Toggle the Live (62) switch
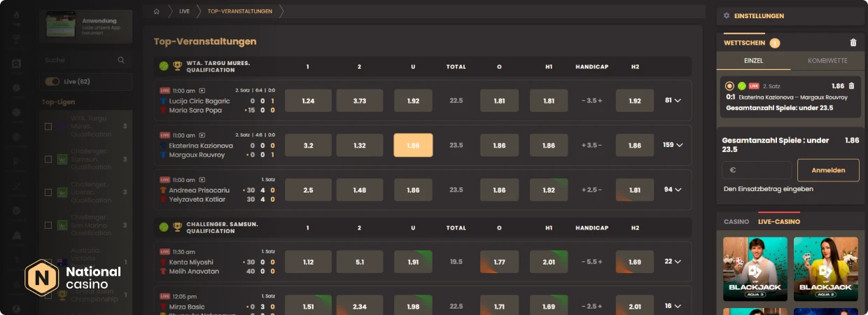This screenshot has width=868, height=315. [x=52, y=82]
